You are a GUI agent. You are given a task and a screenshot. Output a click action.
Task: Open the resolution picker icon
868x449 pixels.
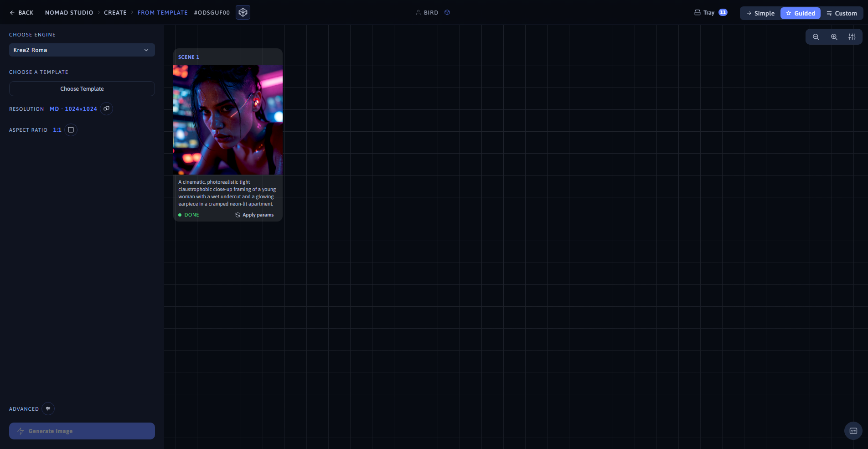tap(106, 108)
